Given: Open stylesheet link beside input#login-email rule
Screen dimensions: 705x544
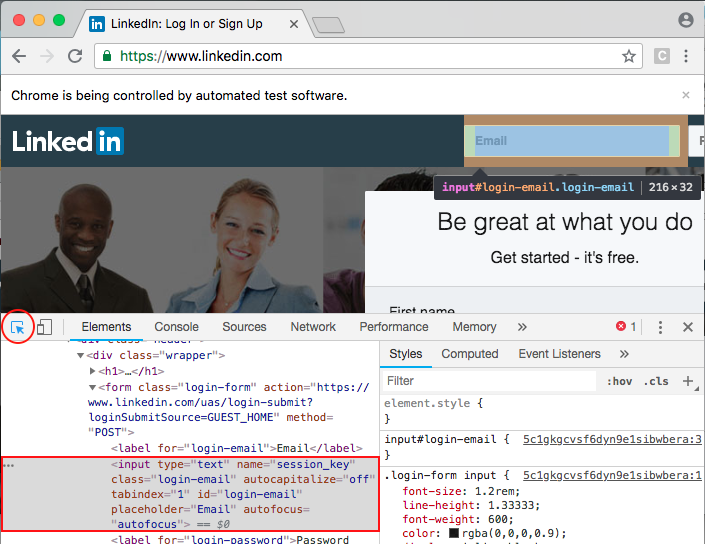Looking at the screenshot, I should point(612,439).
